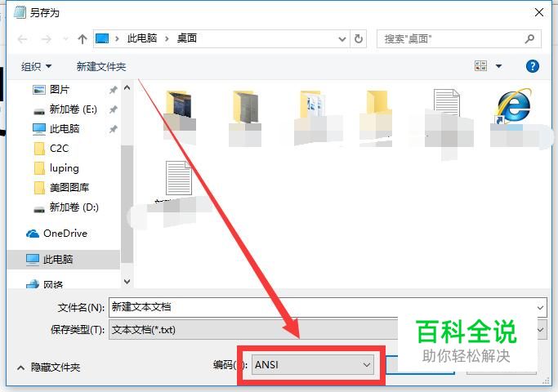
Task: Select the 桌面 breadcrumb segment
Action: tap(187, 38)
